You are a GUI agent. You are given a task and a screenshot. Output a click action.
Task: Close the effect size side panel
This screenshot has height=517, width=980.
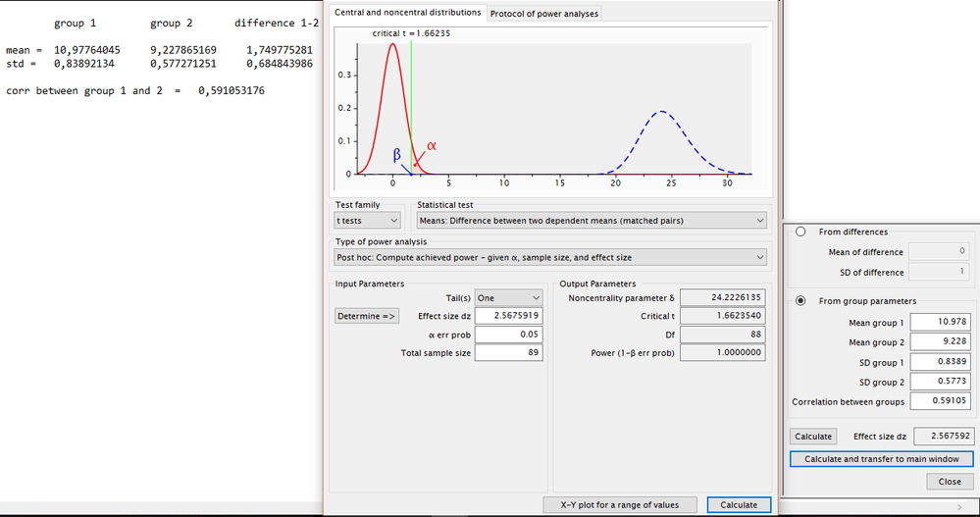click(x=949, y=482)
